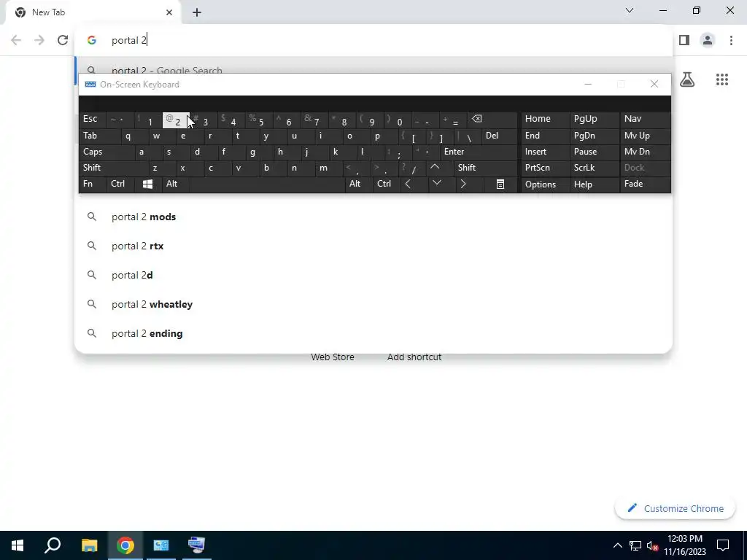Open the muted volume tray icon
The image size is (747, 560).
[x=652, y=545]
